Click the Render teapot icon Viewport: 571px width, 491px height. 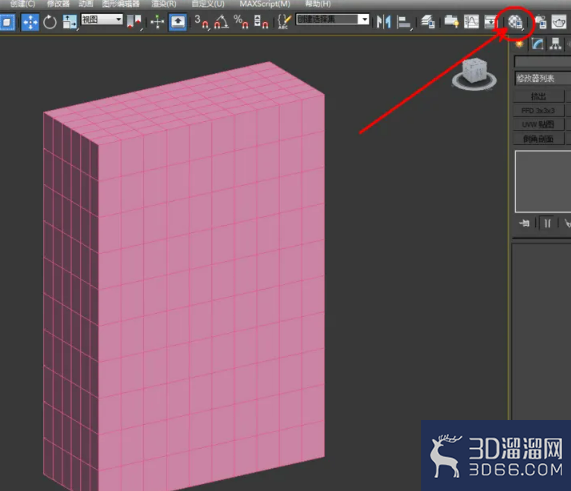[559, 22]
